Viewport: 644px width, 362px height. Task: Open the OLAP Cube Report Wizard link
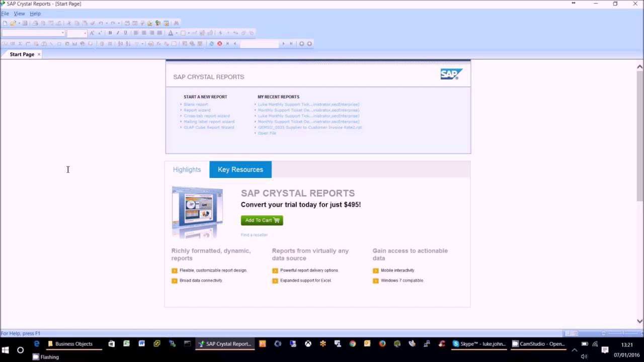pyautogui.click(x=209, y=127)
